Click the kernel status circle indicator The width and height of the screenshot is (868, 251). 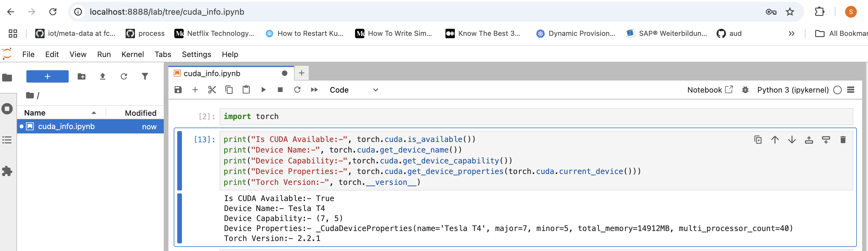837,90
